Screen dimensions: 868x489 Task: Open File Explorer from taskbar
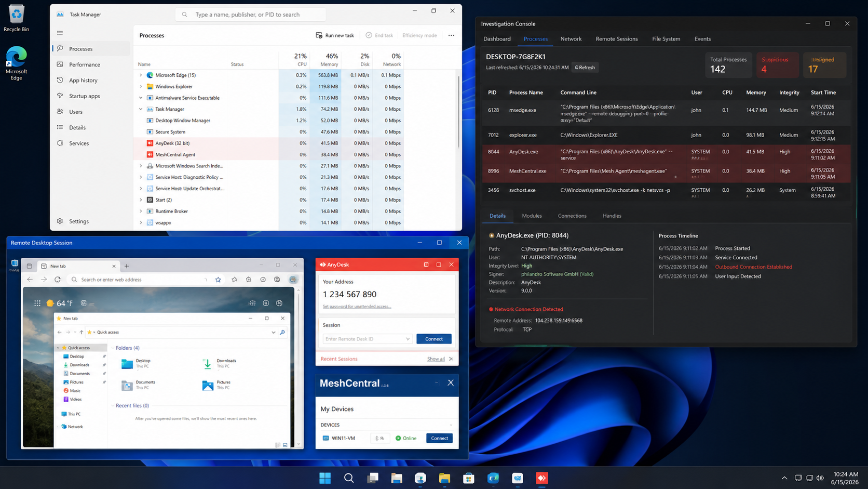point(444,478)
